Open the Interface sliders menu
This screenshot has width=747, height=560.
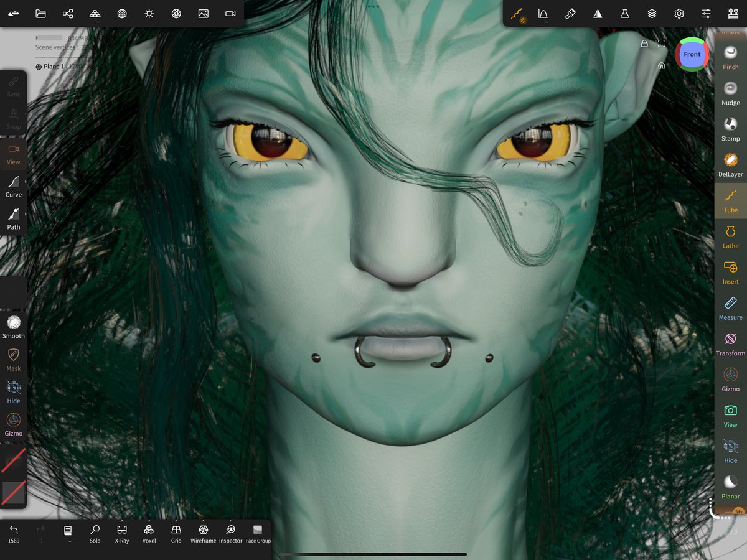(x=706, y=13)
